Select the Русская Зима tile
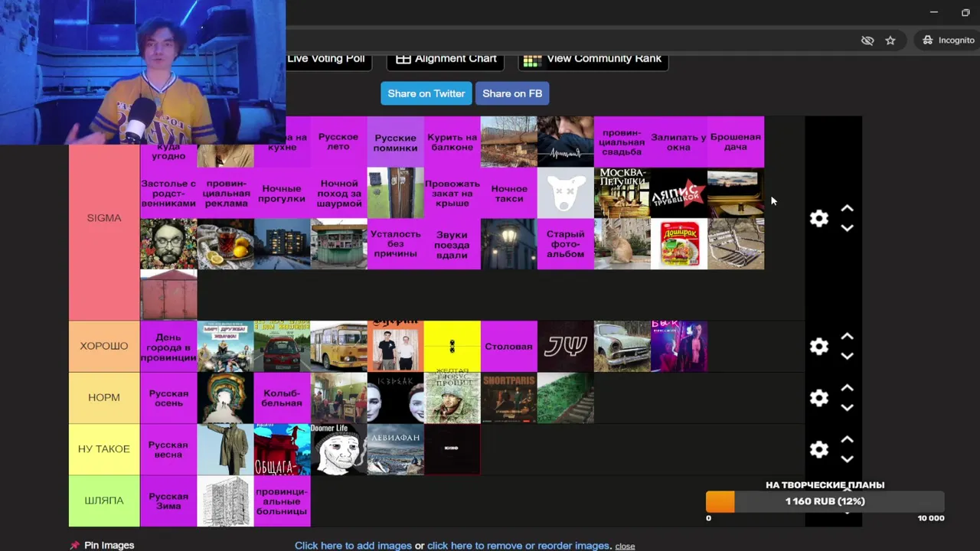The height and width of the screenshot is (551, 980). (168, 500)
